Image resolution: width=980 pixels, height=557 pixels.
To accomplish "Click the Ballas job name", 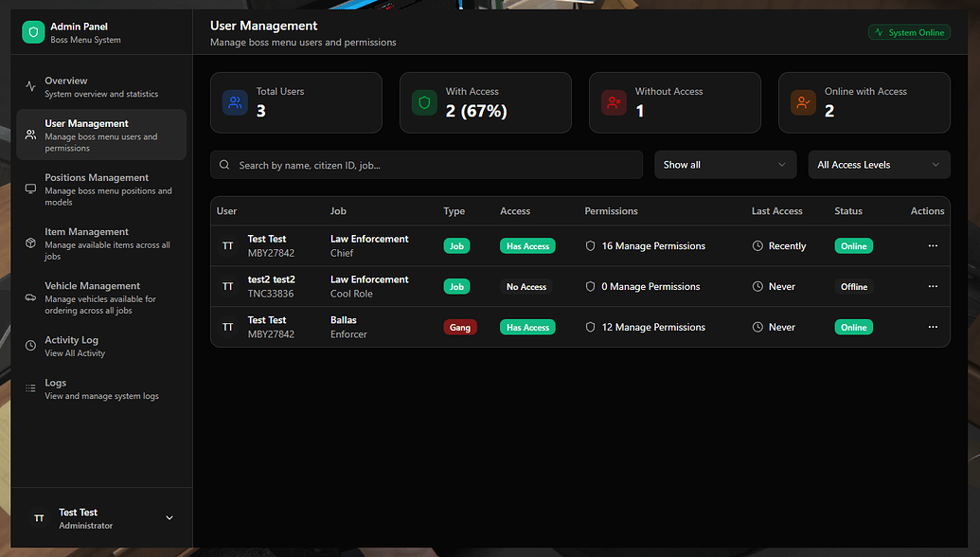I will tap(343, 320).
